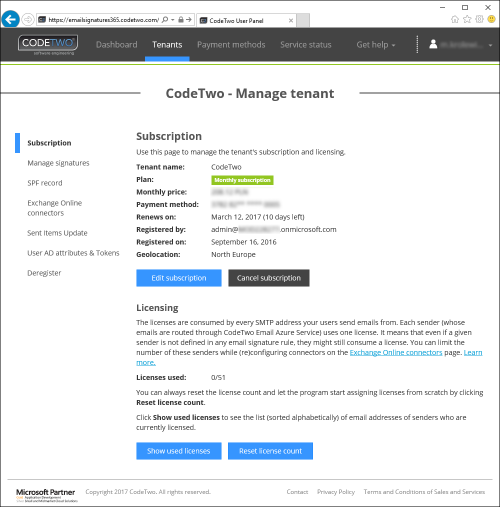Select the North Europe geolocation value

233,255
